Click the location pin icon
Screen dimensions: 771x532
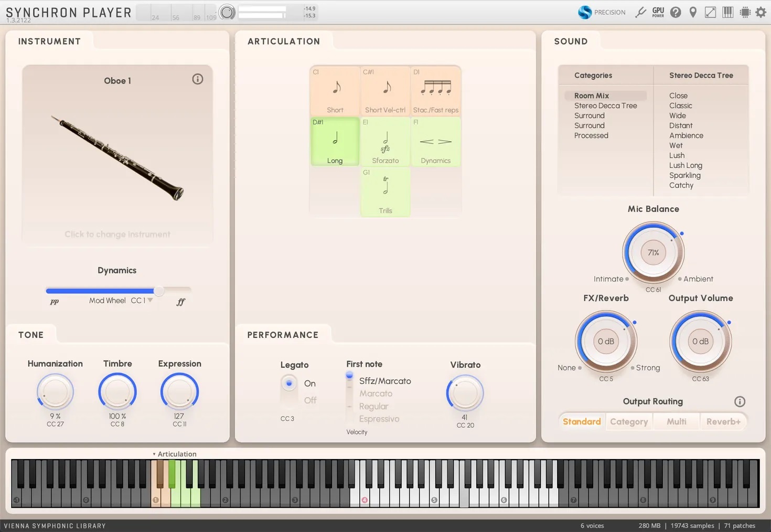pos(693,12)
